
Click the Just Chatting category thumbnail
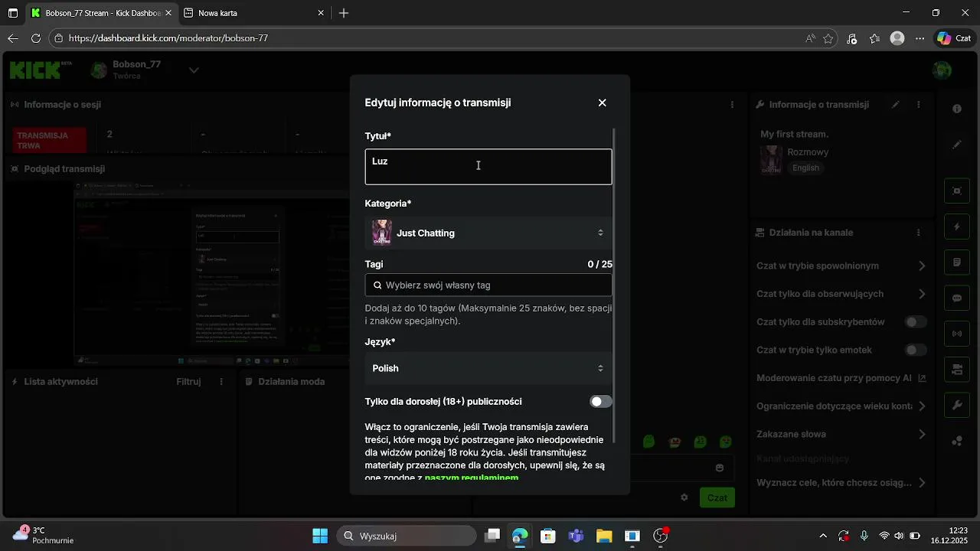[382, 233]
